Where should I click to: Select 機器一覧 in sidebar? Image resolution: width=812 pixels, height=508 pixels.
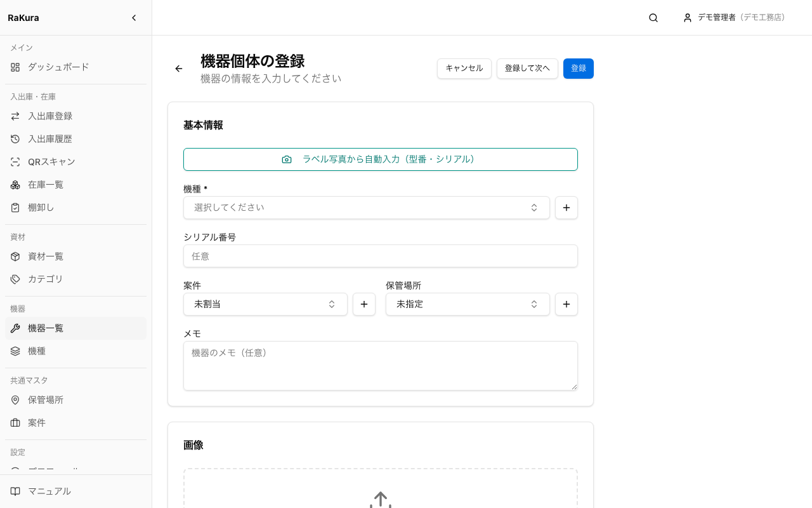[75, 328]
